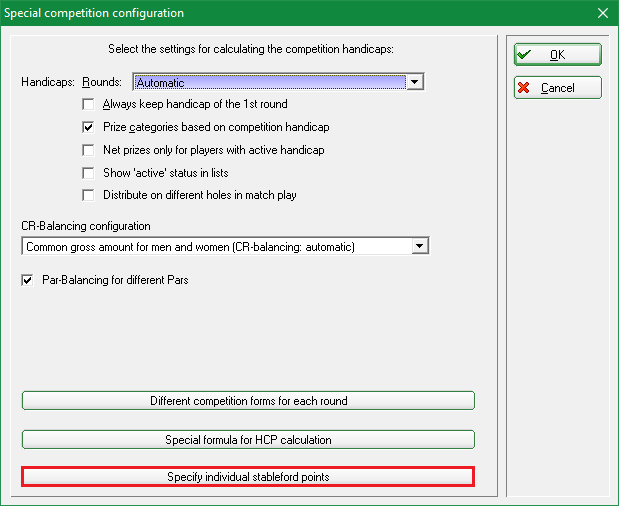Click the dialog title bar text
619x506 pixels.
(x=94, y=13)
